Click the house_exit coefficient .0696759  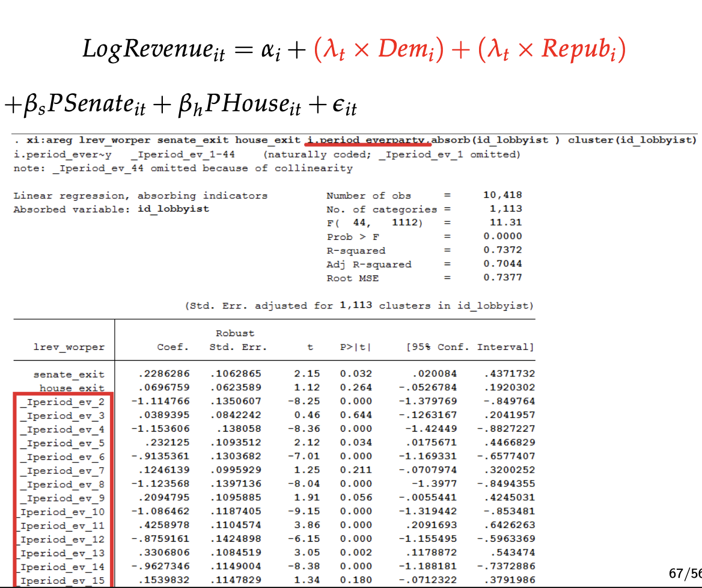click(164, 387)
